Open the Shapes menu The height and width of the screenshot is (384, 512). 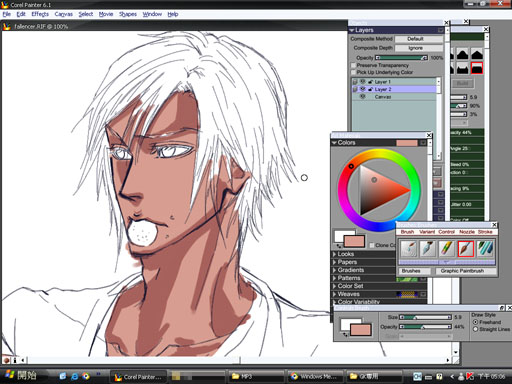tap(128, 14)
